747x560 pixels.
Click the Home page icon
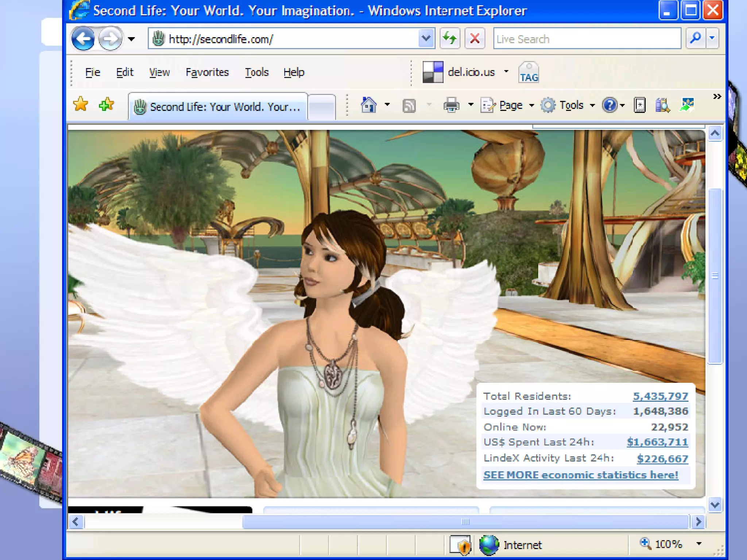pyautogui.click(x=368, y=105)
